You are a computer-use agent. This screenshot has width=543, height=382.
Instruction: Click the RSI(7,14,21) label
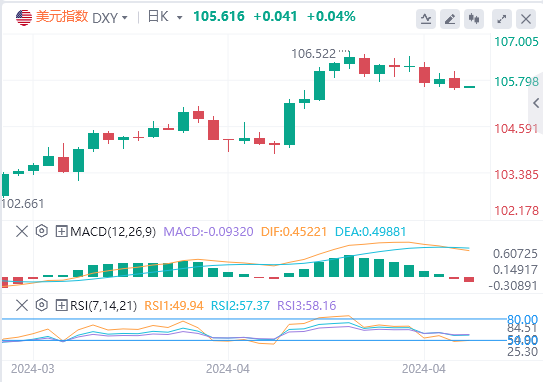(x=103, y=305)
